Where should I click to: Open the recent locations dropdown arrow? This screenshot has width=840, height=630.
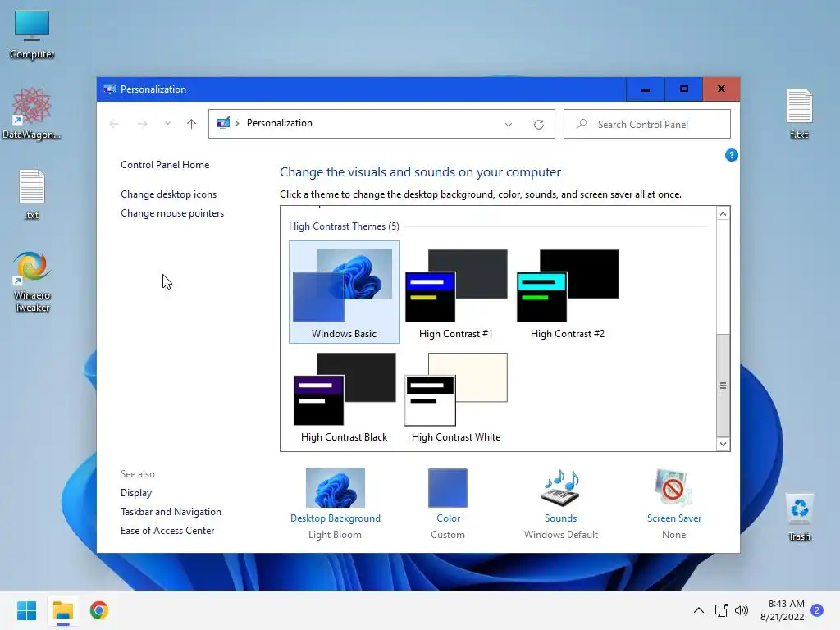click(x=167, y=124)
